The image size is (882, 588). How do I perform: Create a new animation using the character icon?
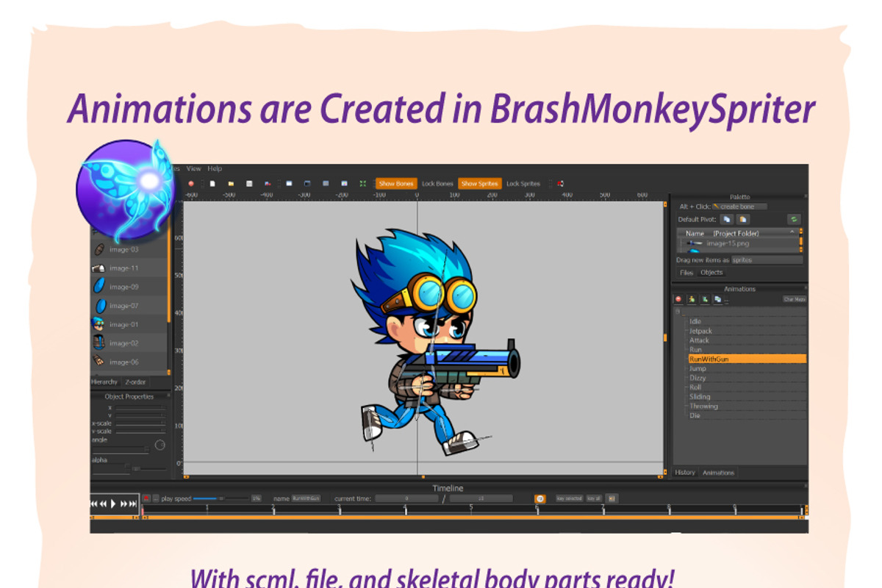click(x=691, y=299)
